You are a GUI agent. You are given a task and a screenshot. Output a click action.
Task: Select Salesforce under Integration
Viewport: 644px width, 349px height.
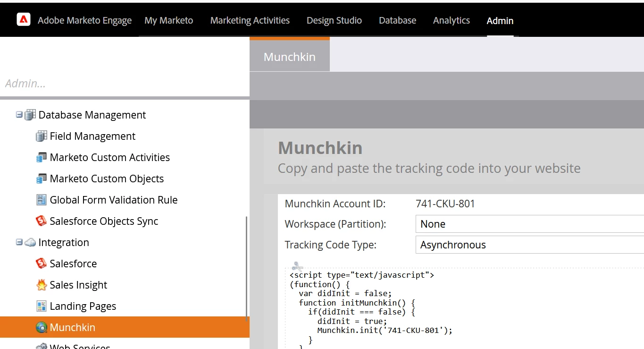(x=73, y=264)
